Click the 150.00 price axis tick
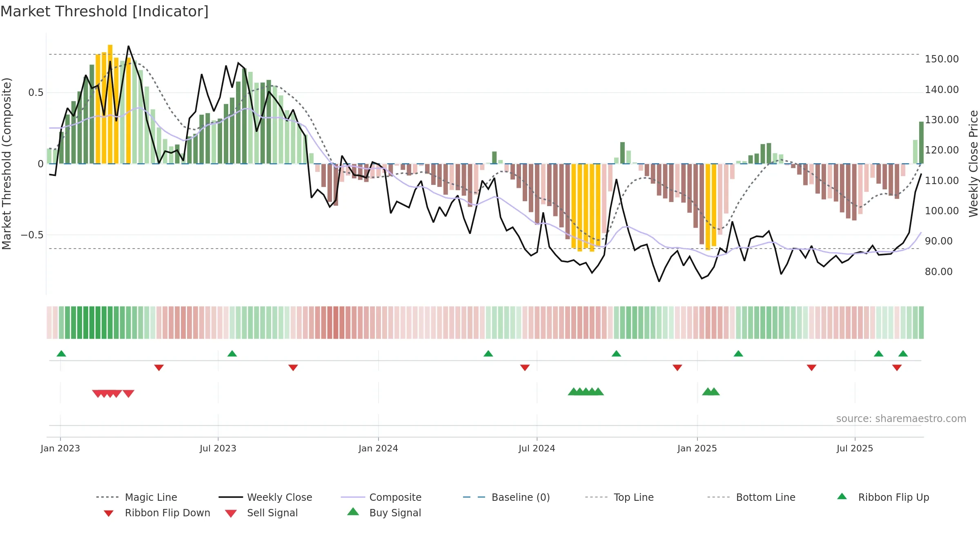This screenshot has width=980, height=551. [942, 59]
